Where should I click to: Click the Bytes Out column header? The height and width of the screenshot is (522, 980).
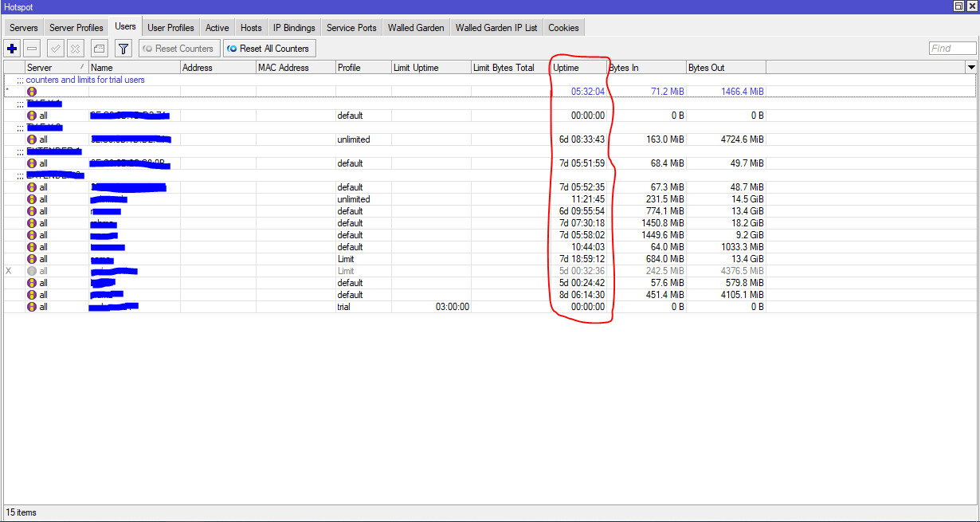point(725,68)
